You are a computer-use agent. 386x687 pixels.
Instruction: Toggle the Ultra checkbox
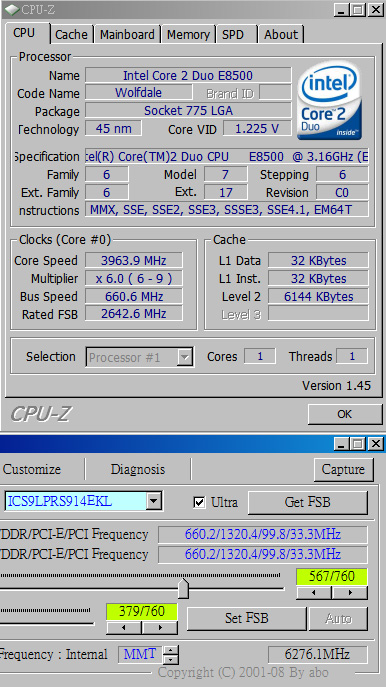(x=199, y=502)
